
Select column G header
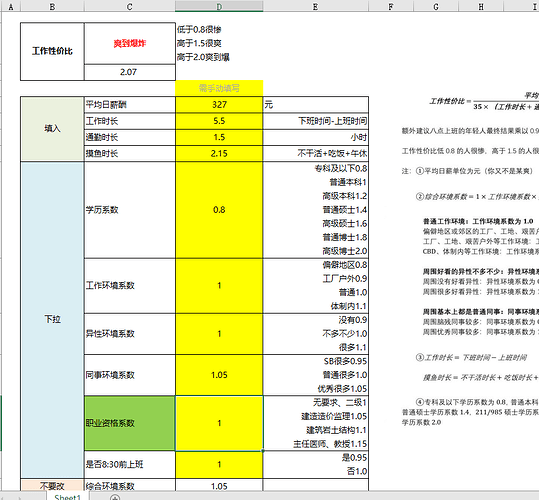436,6
